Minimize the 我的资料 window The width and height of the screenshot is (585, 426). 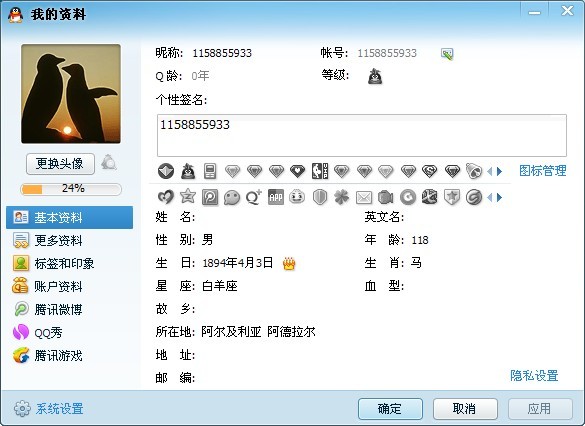[534, 13]
